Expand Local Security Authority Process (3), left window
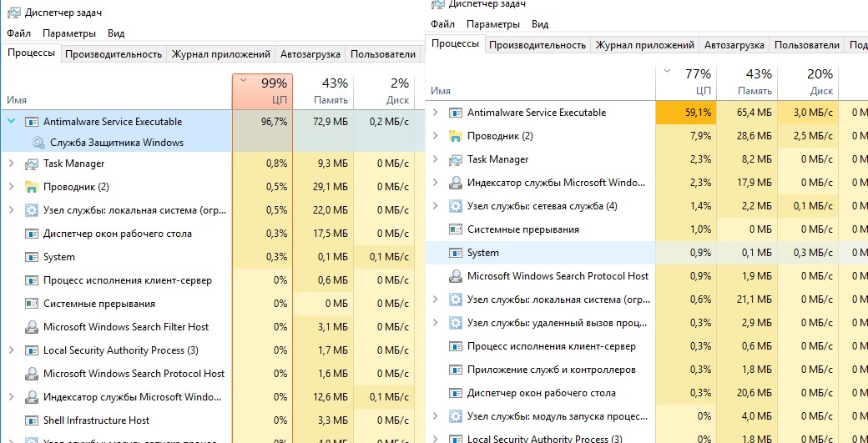 pos(12,350)
